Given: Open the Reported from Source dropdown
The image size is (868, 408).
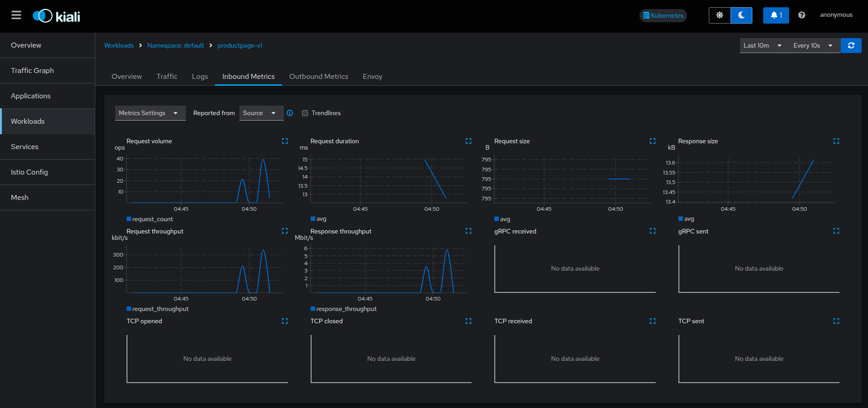Looking at the screenshot, I should [x=261, y=113].
